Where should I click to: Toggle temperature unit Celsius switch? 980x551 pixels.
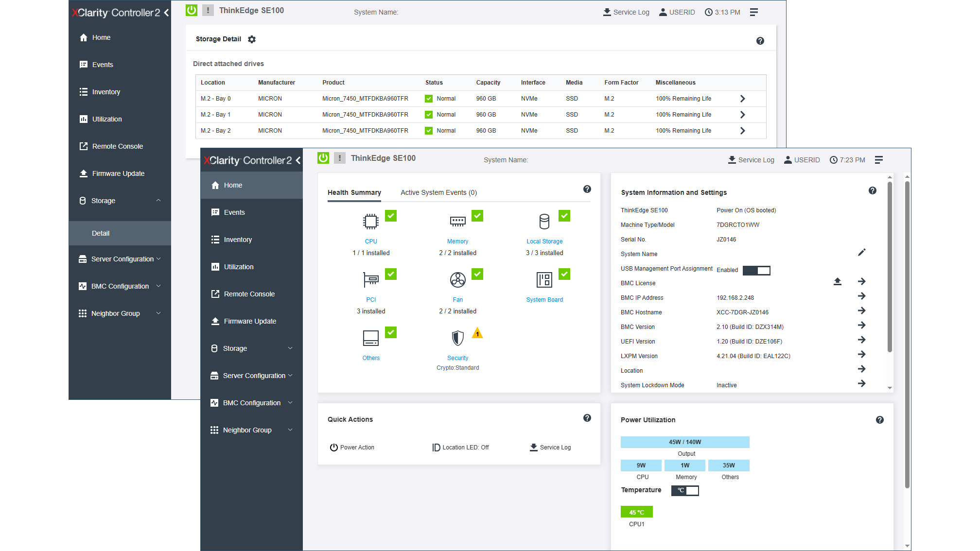[685, 490]
